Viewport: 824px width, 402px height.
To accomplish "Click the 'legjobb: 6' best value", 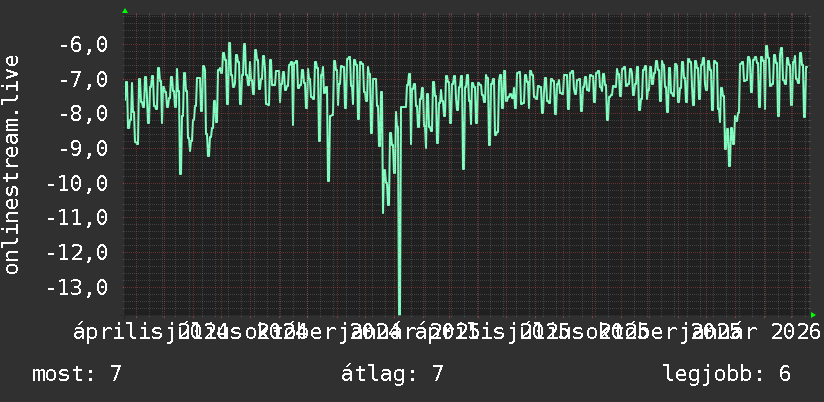I will 727,374.
